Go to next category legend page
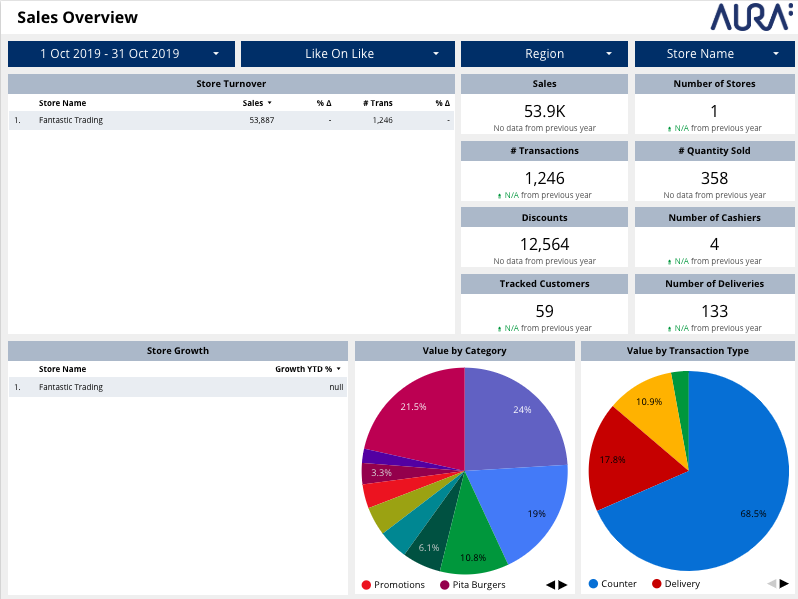The width and height of the screenshot is (798, 599). click(x=563, y=584)
